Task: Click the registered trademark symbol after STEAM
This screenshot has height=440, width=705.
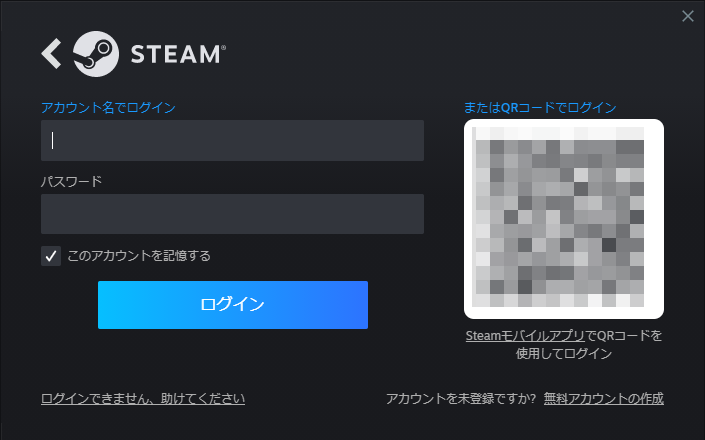Action: coord(223,47)
